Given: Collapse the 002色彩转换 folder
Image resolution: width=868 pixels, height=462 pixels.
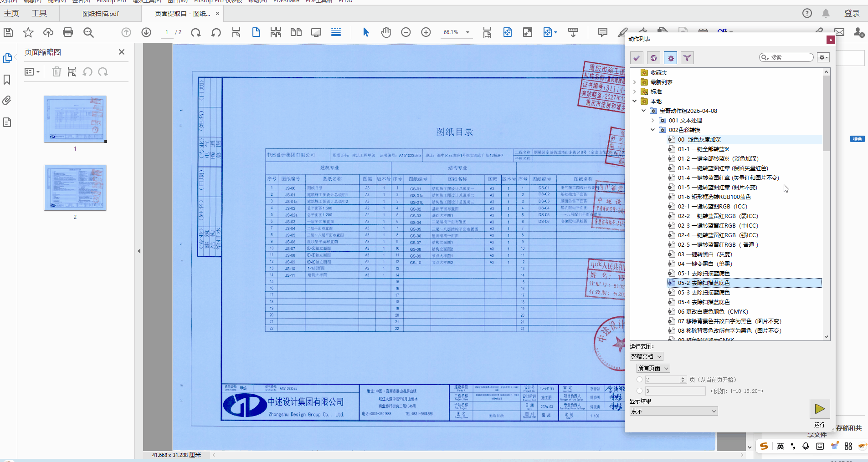Looking at the screenshot, I should [x=652, y=130].
